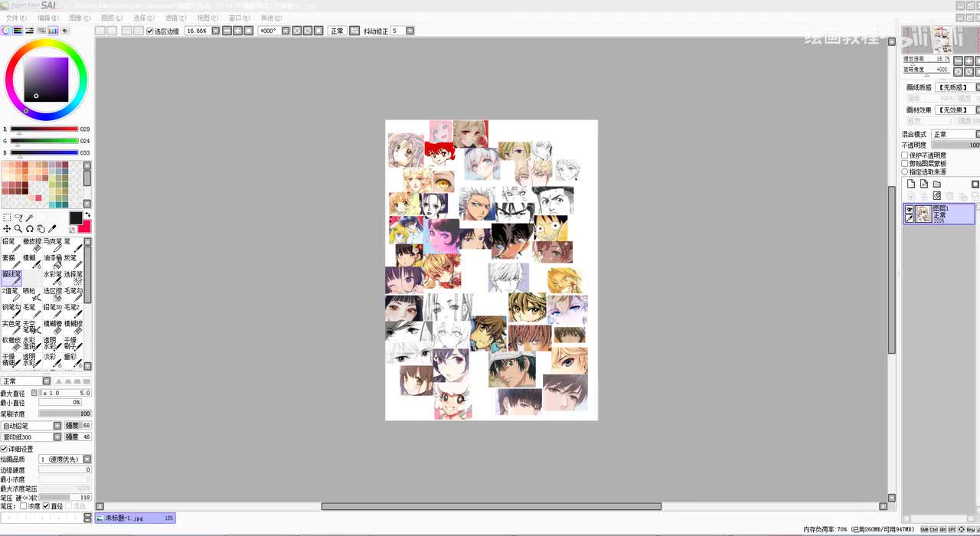Hide 图层1 using its eye icon
Viewport: 980px width, 536px height.
(x=910, y=210)
